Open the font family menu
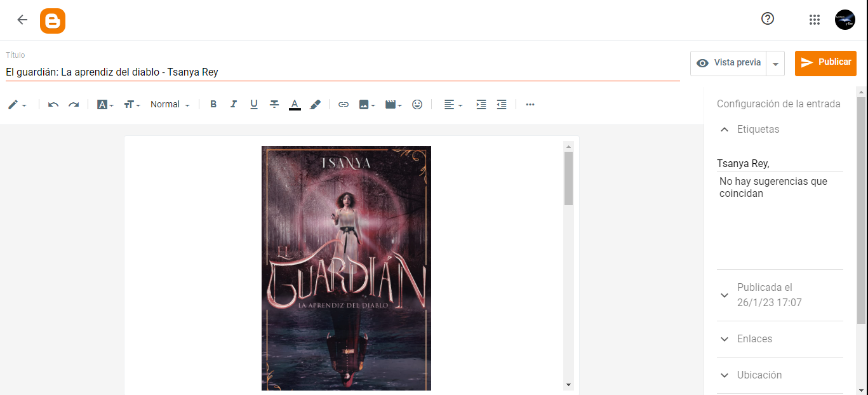Screen dimensions: 868x395 click(x=105, y=105)
